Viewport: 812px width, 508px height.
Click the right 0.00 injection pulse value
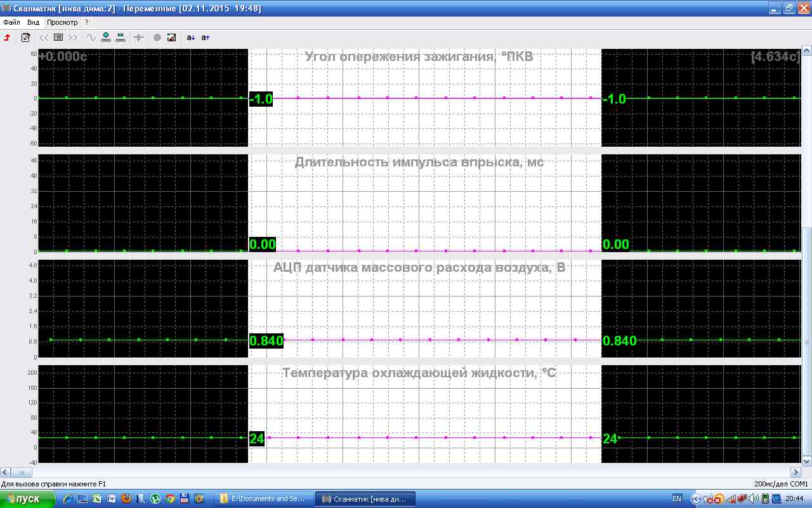coord(616,244)
